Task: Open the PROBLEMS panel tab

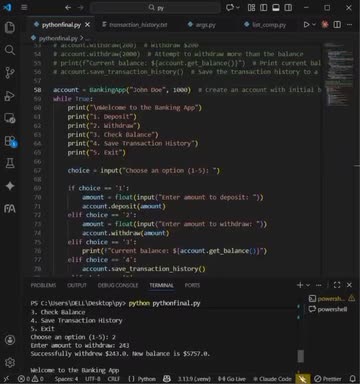Action: click(x=43, y=285)
